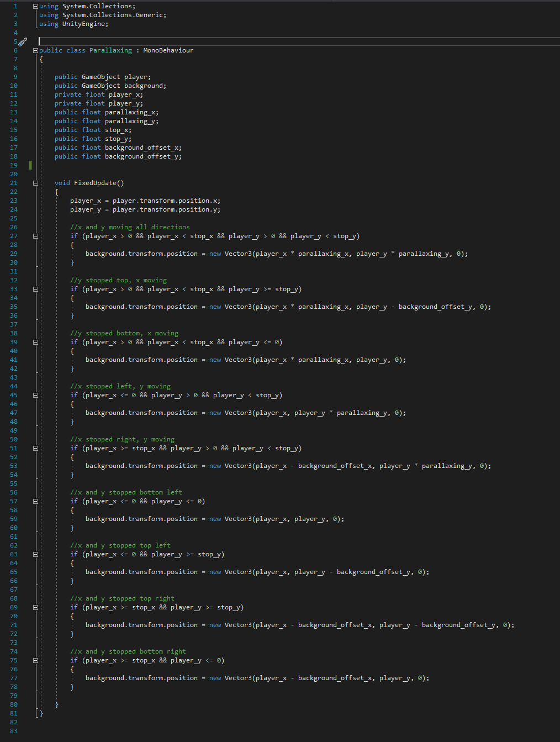Click the Quick Actions screwdriver icon
Image resolution: width=560 pixels, height=742 pixels.
click(x=22, y=42)
